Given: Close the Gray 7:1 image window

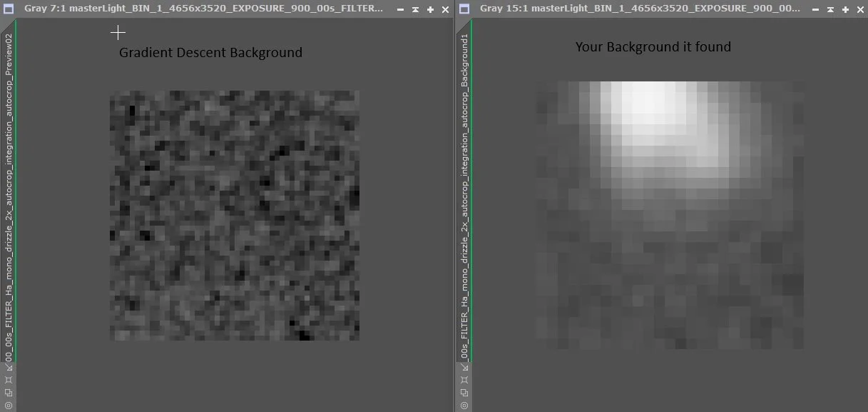Looking at the screenshot, I should (445, 9).
